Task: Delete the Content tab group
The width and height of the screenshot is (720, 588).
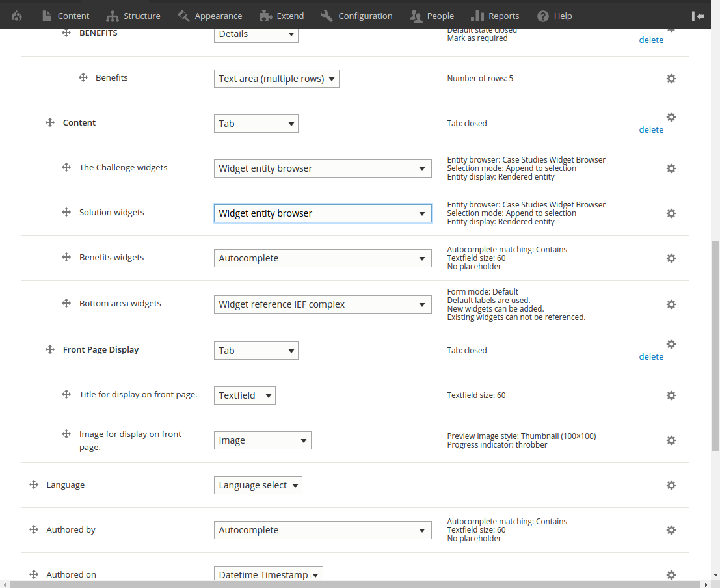Action: click(x=651, y=130)
